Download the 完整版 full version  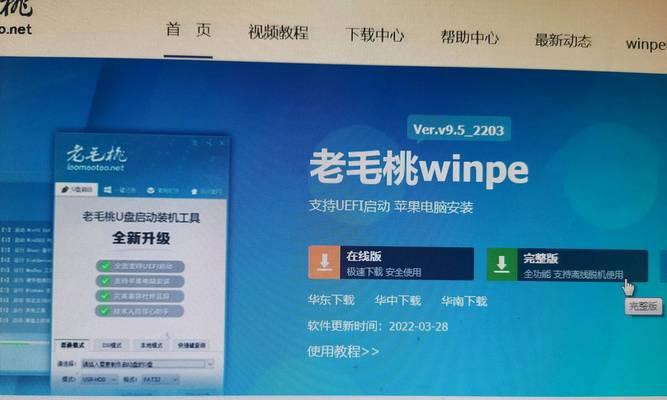[x=567, y=265]
